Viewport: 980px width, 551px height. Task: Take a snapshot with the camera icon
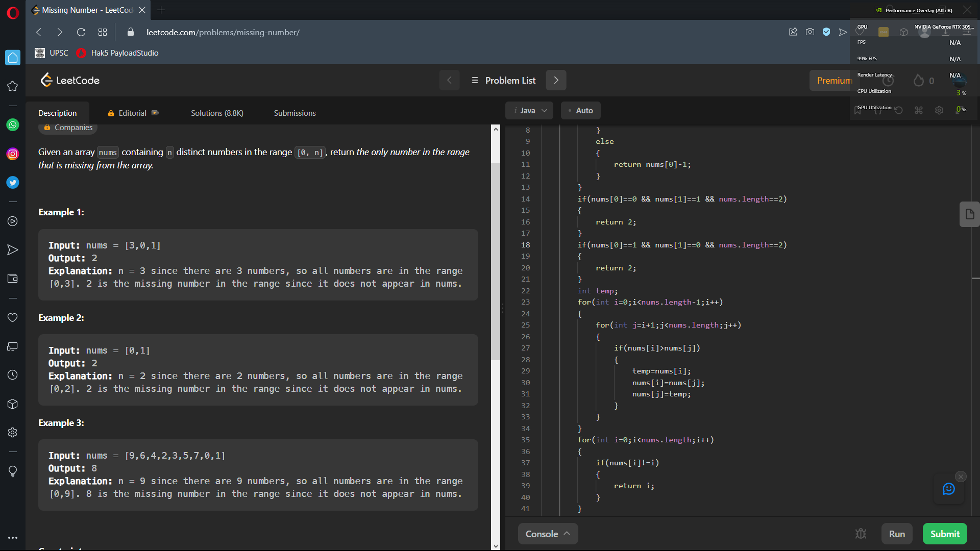[810, 32]
